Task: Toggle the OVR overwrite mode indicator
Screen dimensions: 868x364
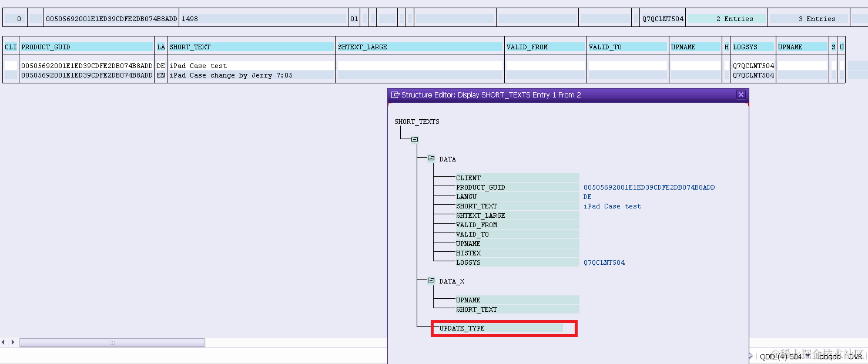Action: click(855, 356)
